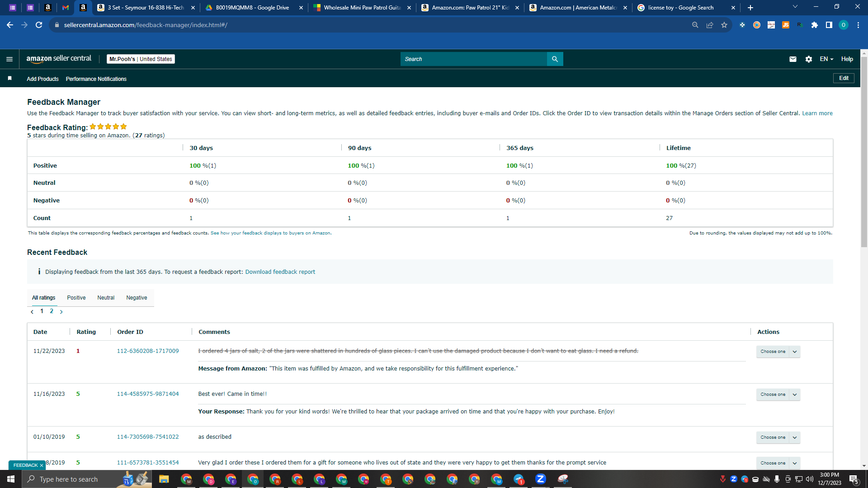Screen dimensions: 868x488
Task: Click the Windows Start button
Action: tap(11, 479)
